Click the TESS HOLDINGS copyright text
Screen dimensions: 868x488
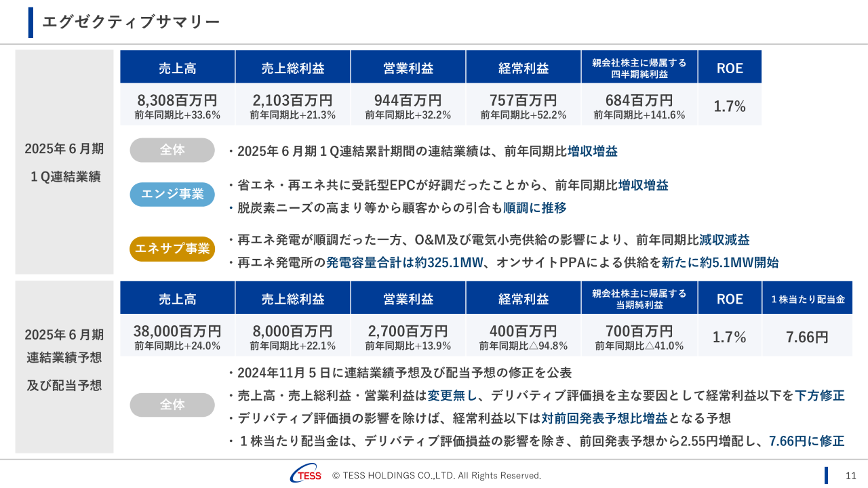[437, 476]
